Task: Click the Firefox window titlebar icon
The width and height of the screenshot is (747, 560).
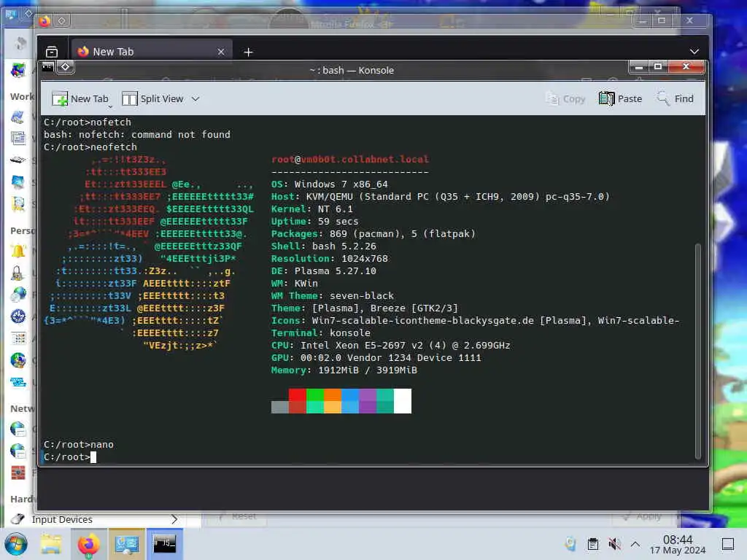Action: coord(44,21)
